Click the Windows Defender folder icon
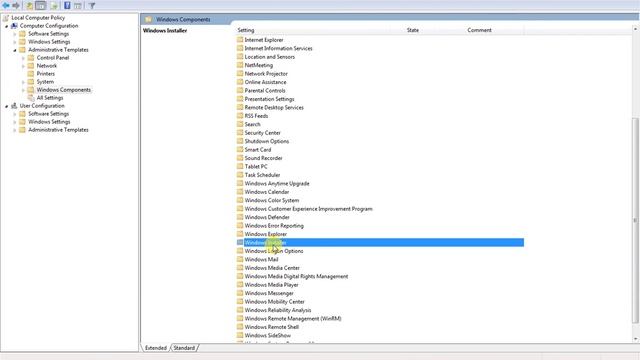This screenshot has height=360, width=640. (x=240, y=217)
